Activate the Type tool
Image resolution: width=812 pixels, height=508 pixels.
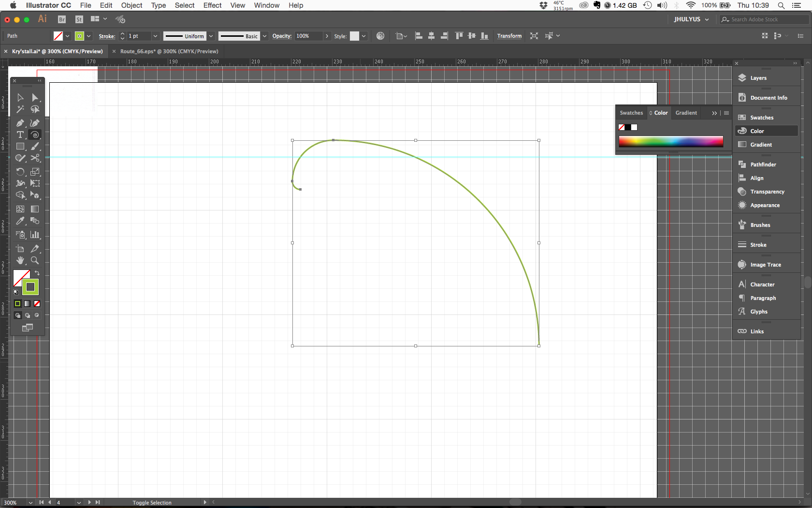click(20, 135)
